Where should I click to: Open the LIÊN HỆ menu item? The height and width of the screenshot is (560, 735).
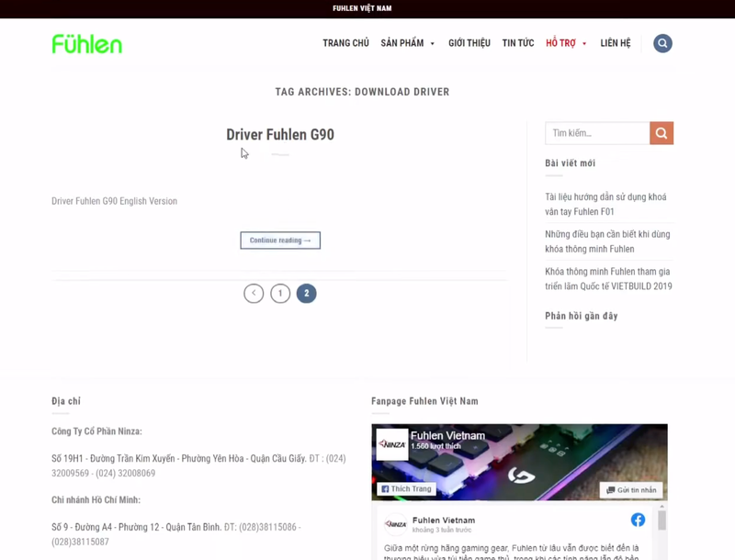pos(616,43)
